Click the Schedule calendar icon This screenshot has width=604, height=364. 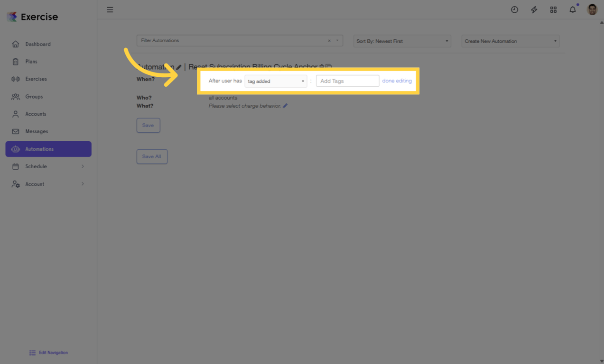(16, 166)
